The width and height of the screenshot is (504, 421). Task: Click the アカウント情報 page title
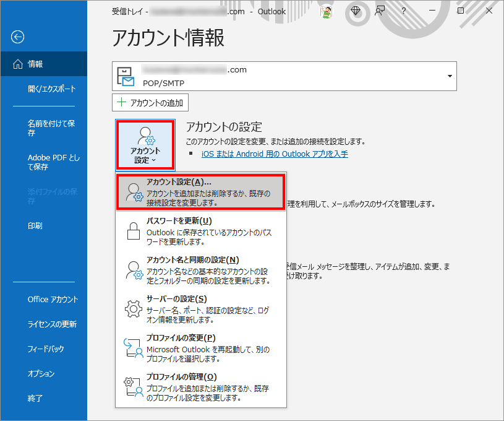pyautogui.click(x=168, y=38)
